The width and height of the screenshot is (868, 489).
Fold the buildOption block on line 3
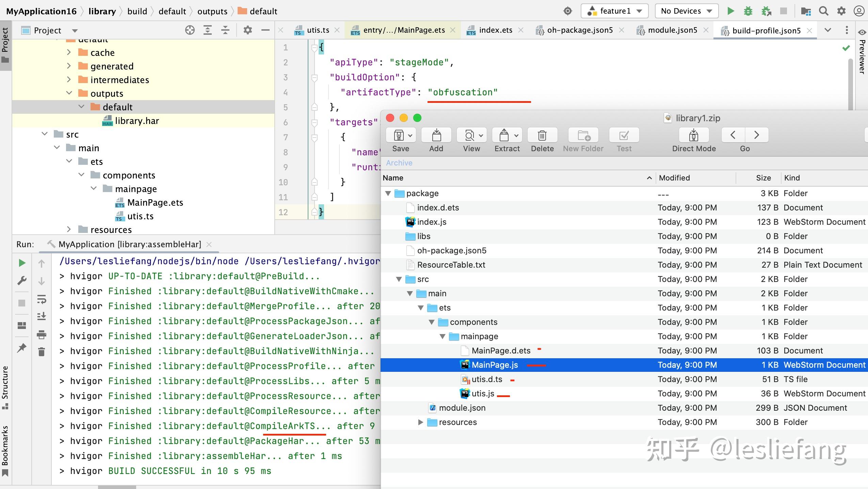[x=315, y=78]
